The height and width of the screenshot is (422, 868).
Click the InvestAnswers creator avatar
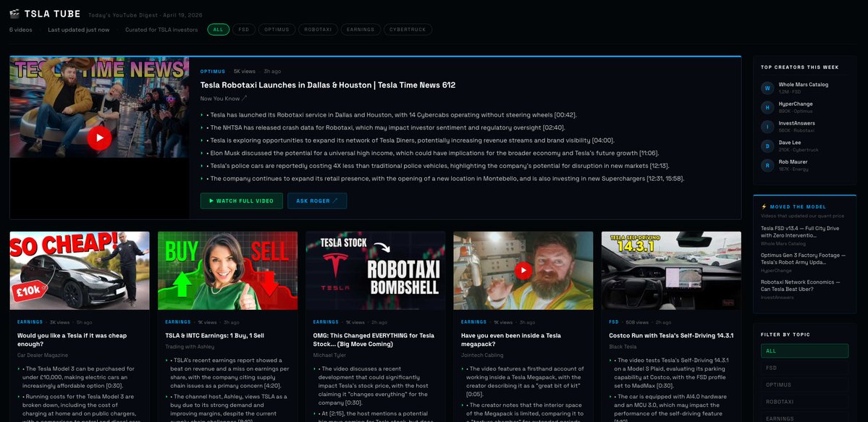click(767, 126)
